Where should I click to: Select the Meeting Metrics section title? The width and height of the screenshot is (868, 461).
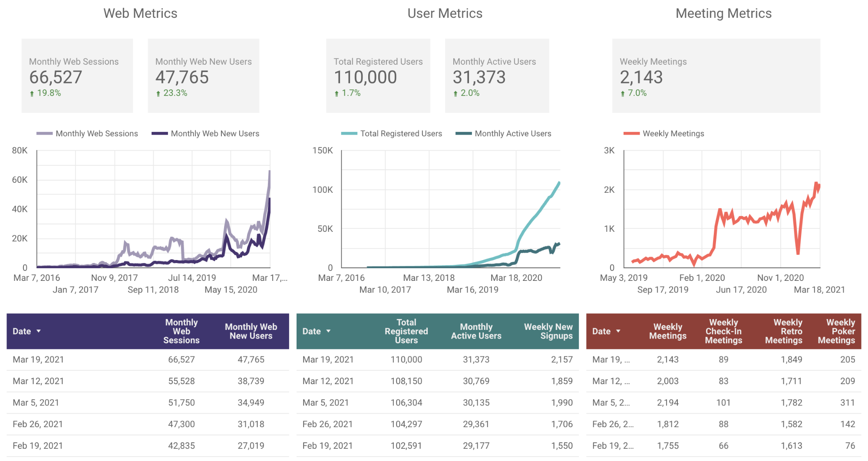723,13
